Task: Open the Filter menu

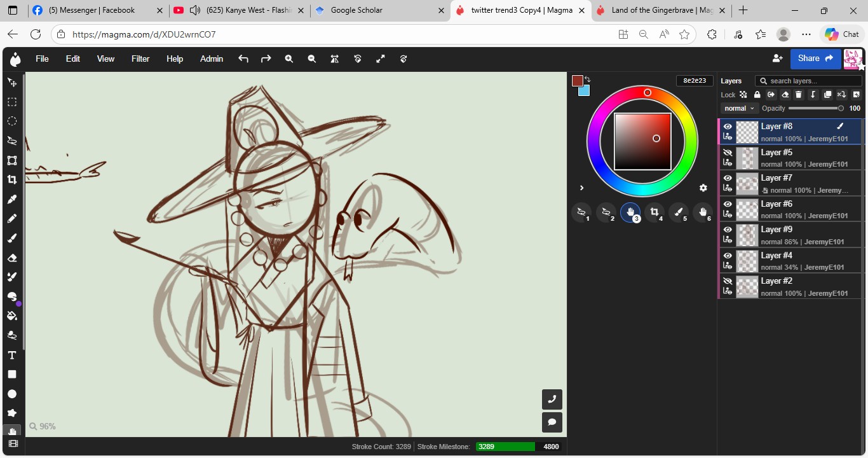Action: click(140, 59)
